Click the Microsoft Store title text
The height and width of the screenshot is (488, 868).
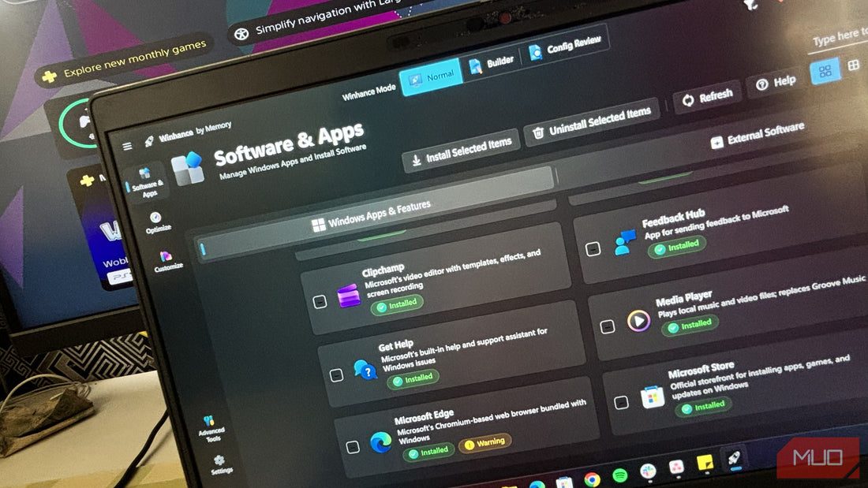pyautogui.click(x=701, y=370)
